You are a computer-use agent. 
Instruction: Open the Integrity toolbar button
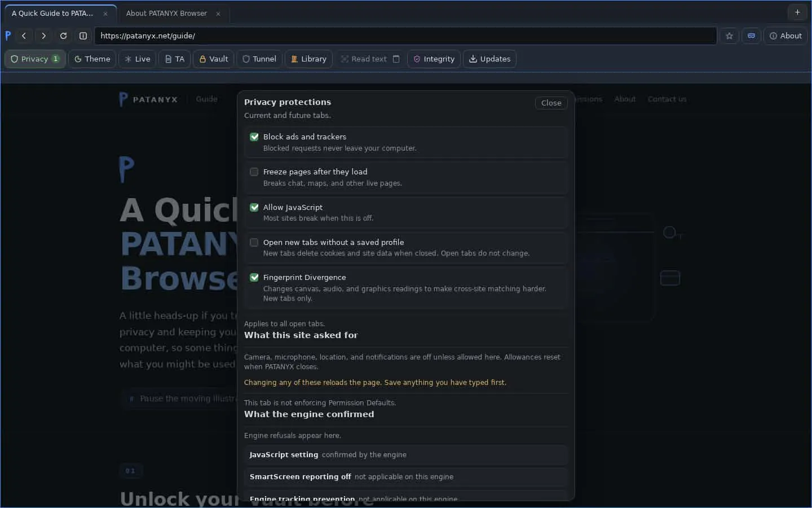coord(434,59)
